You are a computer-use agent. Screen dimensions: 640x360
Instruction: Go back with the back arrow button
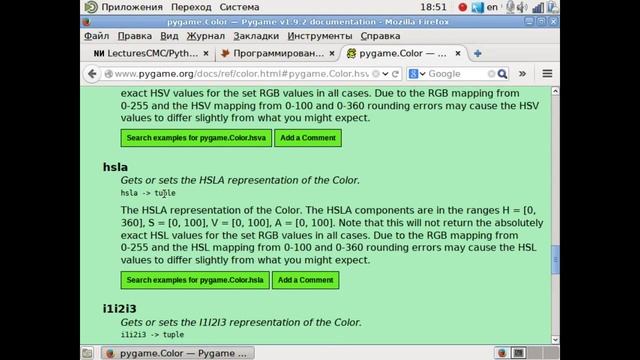[x=92, y=74]
